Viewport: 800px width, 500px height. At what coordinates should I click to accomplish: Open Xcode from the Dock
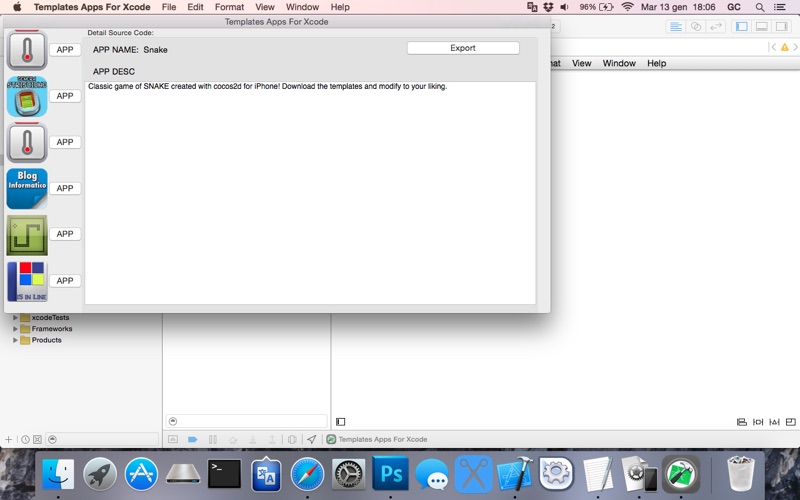pos(515,474)
